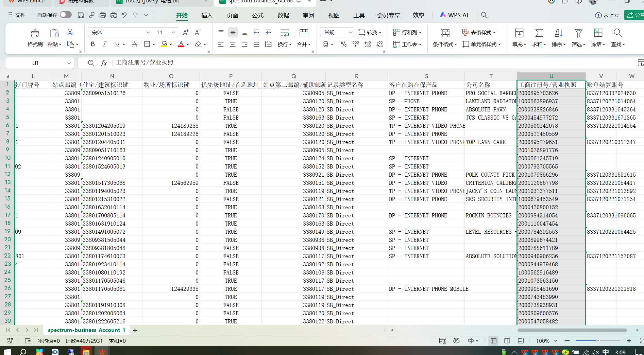Viewport: 644px width, 355px height.
Task: Center-align text horizontally
Action: point(233,44)
